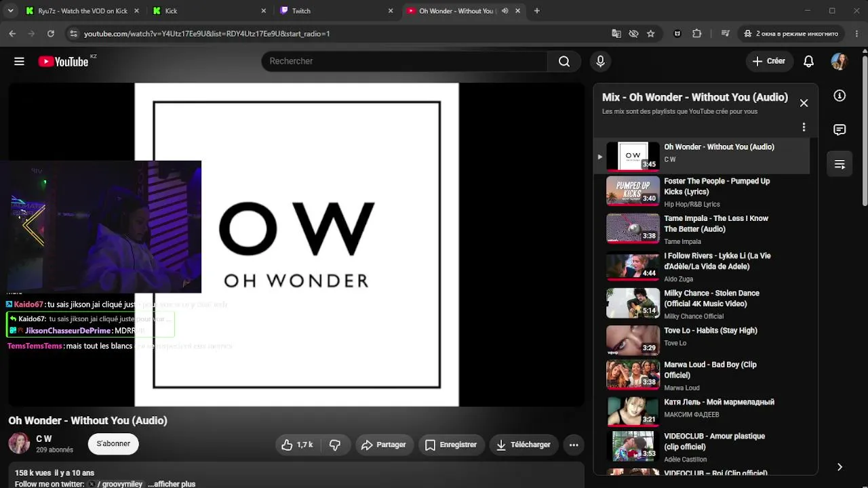Open the account avatar menu
Viewport: 868px width, 488px height.
(x=840, y=61)
